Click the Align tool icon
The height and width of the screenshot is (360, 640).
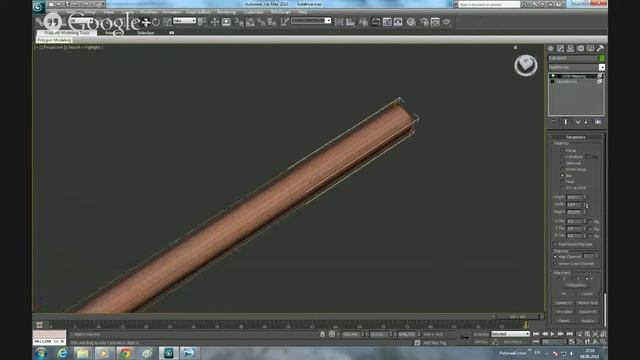point(350,22)
